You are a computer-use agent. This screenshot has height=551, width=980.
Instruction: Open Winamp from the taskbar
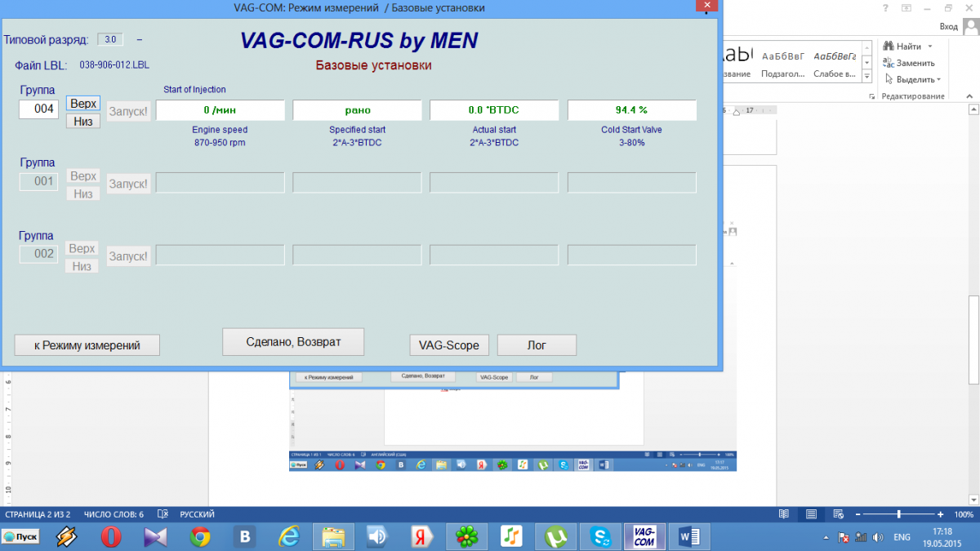point(67,536)
